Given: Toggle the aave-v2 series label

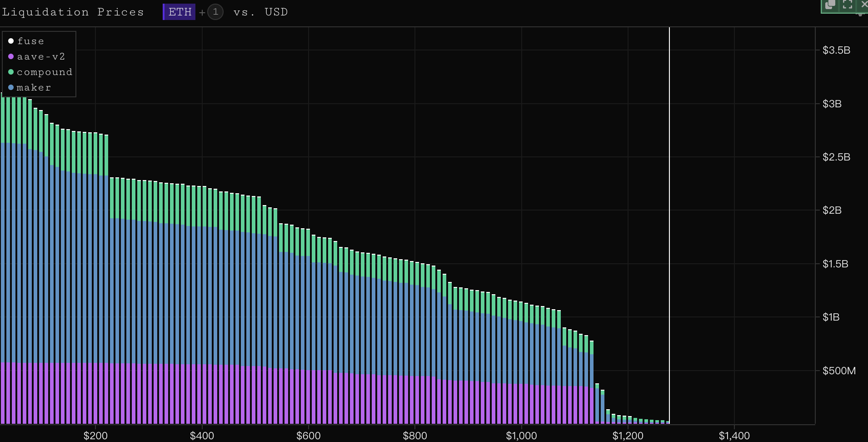Looking at the screenshot, I should pos(41,57).
